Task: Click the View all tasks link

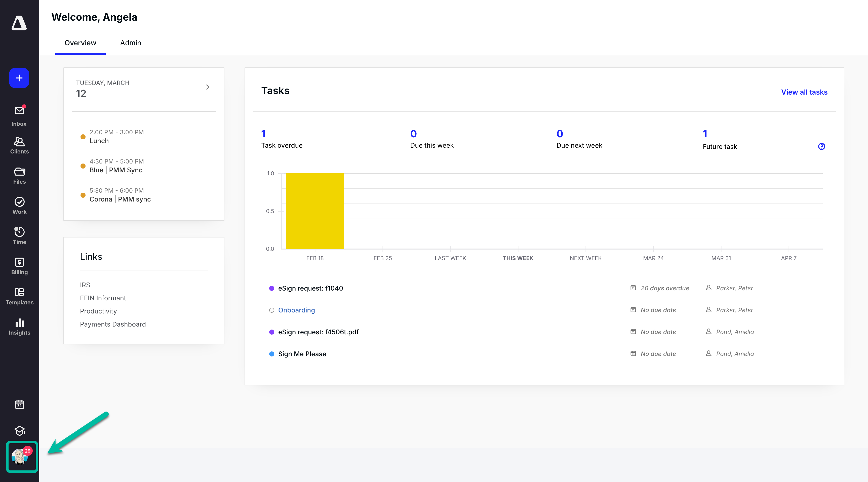Action: (804, 92)
